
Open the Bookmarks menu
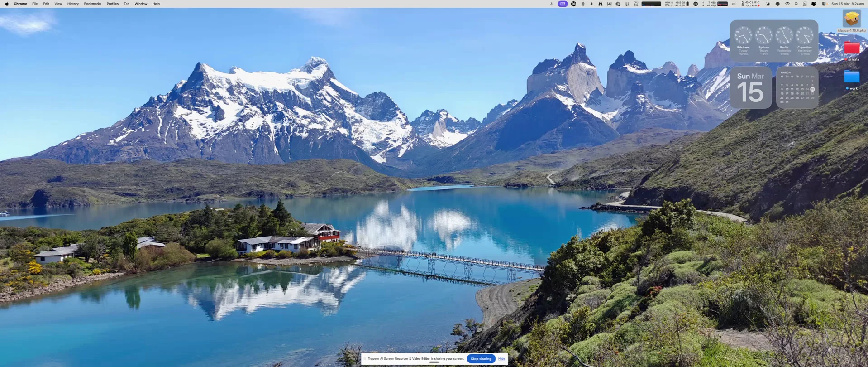point(92,4)
